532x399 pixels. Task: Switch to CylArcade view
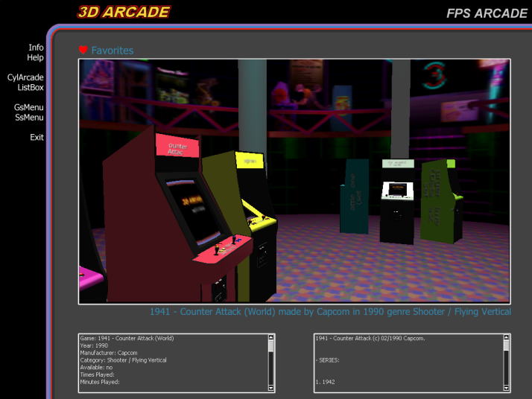(x=25, y=77)
